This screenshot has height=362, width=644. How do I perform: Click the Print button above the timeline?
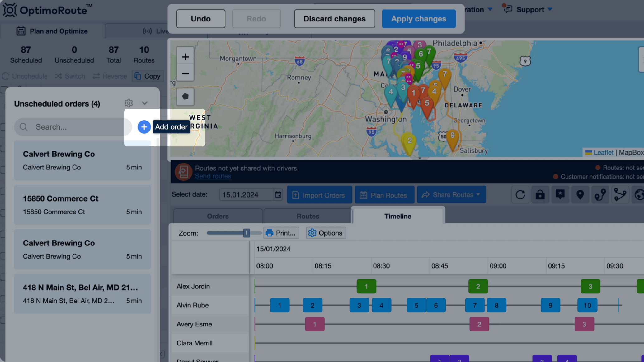pos(281,233)
